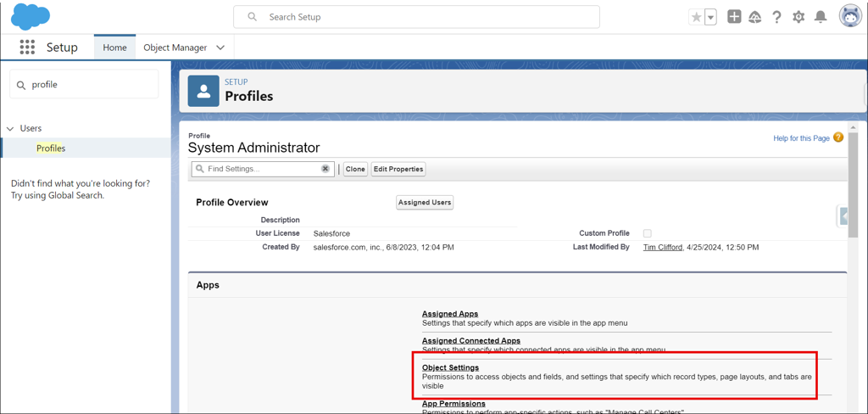
Task: Click the Search Setup field
Action: tap(416, 17)
